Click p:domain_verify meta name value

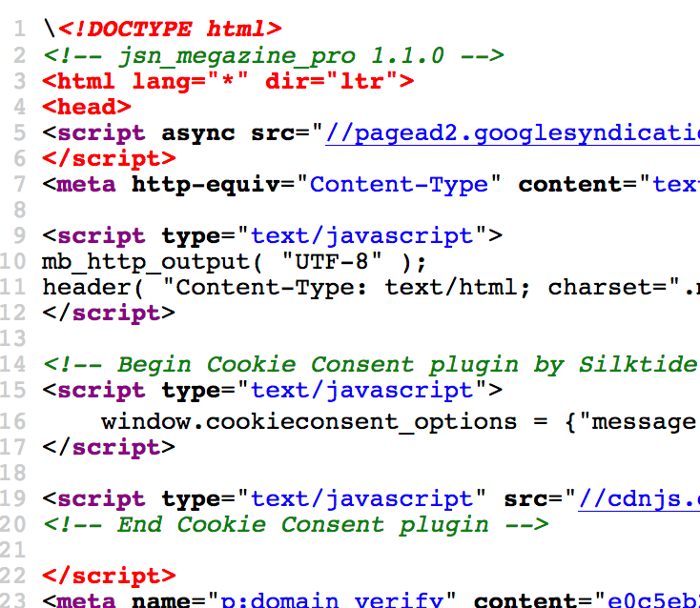point(332,600)
